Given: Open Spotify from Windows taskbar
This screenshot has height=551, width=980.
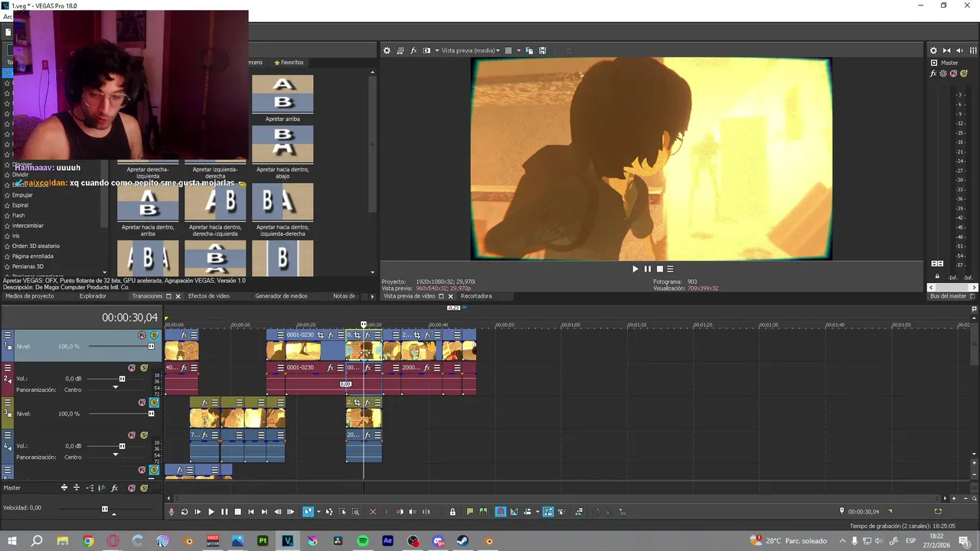Looking at the screenshot, I should (x=363, y=541).
